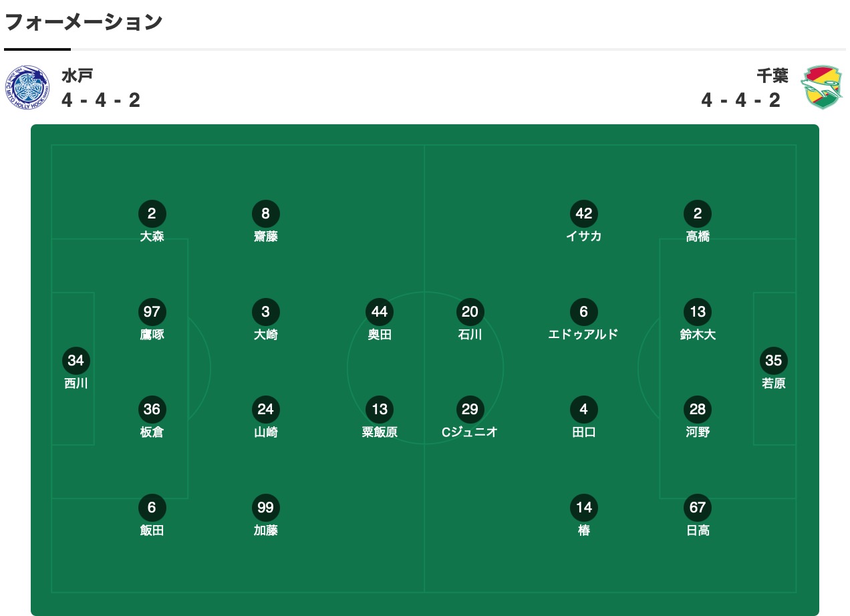Screen dimensions: 850x616
Task: Click player badge 6 エドゥアルド
Action: 583,312
